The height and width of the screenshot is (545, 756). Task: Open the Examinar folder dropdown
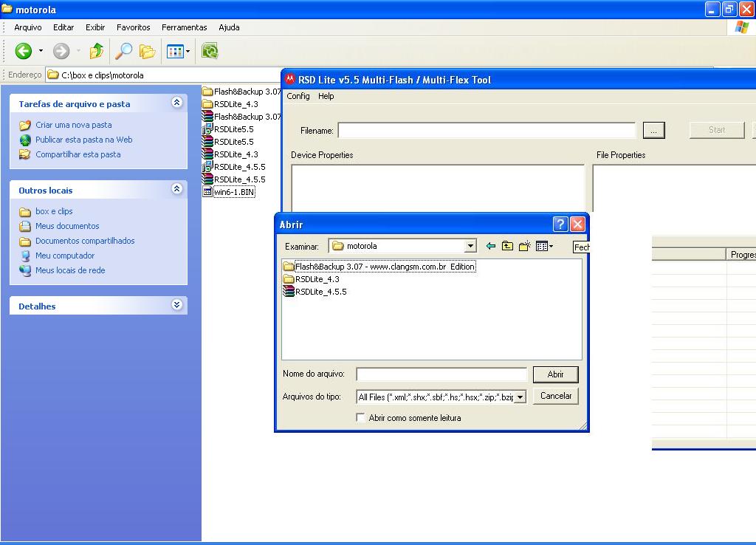tap(470, 246)
